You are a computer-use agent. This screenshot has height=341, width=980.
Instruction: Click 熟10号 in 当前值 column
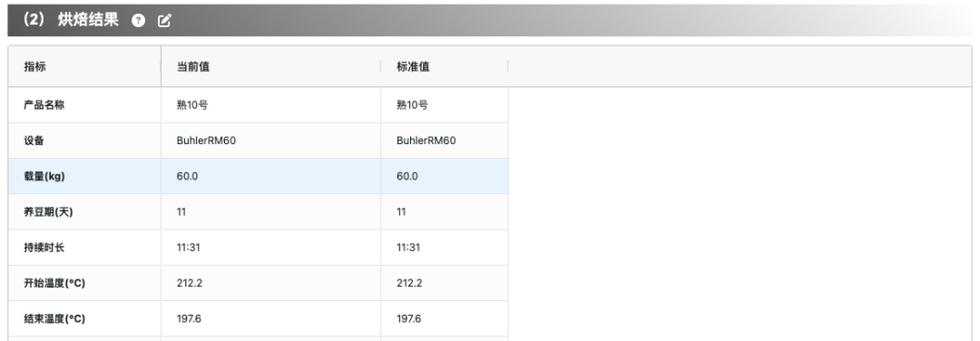(192, 105)
